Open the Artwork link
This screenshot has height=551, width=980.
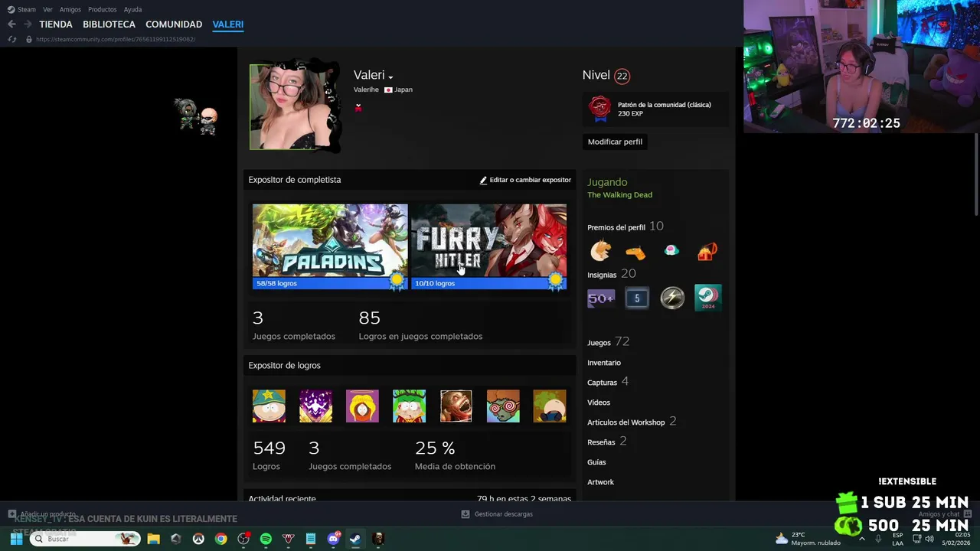coord(600,482)
